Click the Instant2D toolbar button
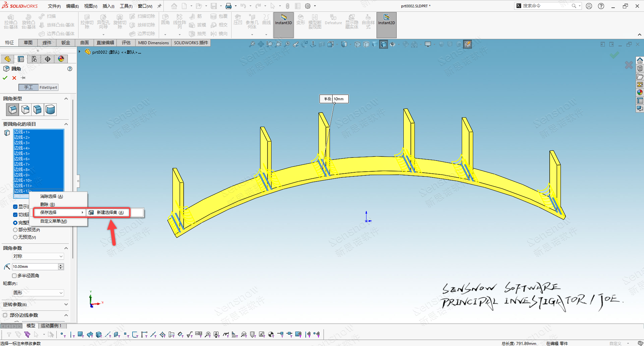644x346 pixels. point(386,20)
